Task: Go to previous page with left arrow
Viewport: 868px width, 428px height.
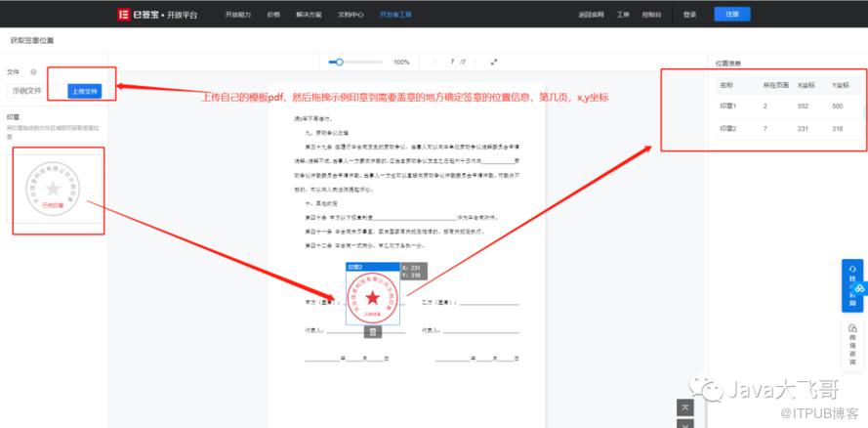Action: [434, 62]
